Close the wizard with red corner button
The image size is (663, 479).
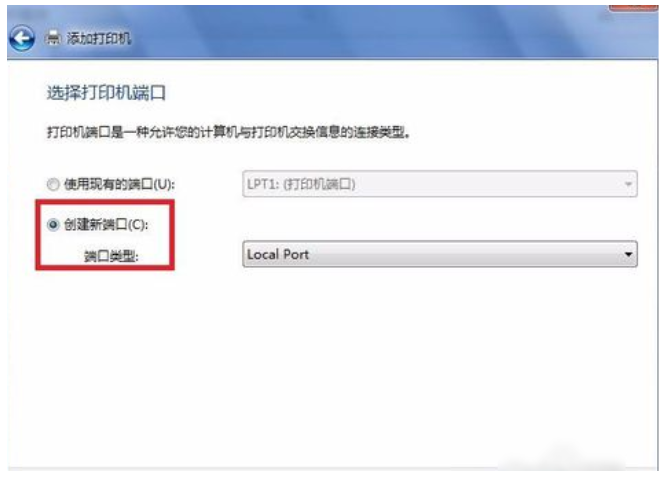(x=633, y=8)
